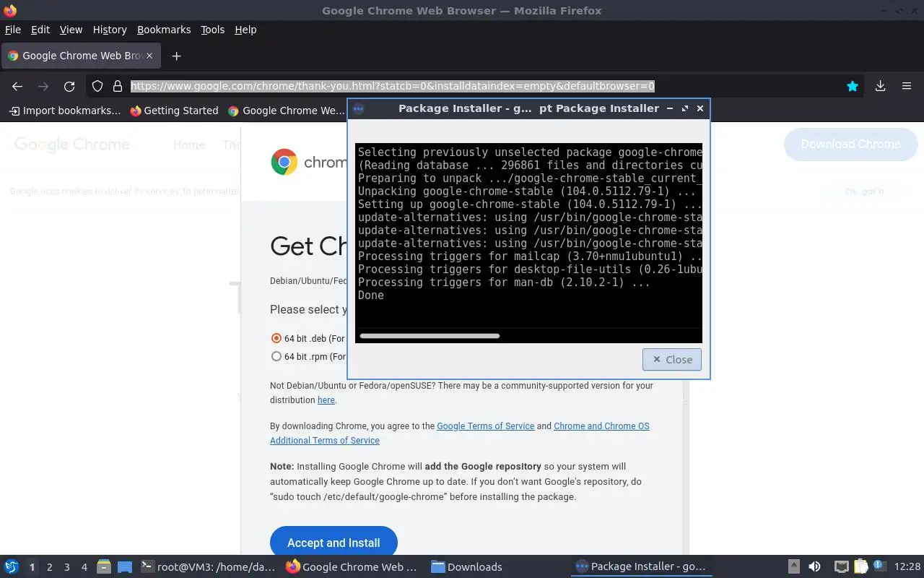Close Package Installer with title bar X
Viewport: 924px width, 578px height.
699,108
